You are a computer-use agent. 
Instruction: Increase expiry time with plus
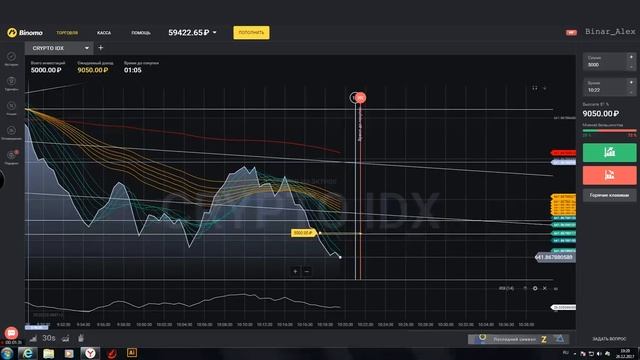coord(631,82)
